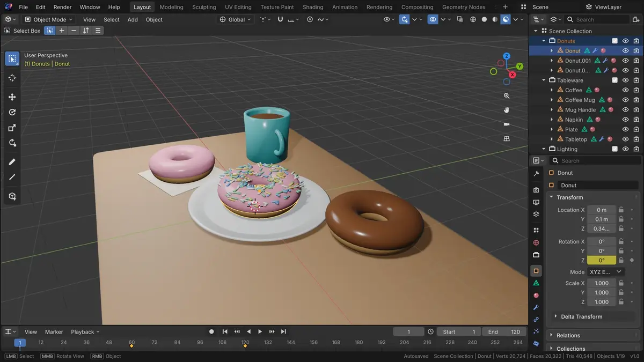Toggle camera view with camera icon
Viewport: 644px width, 362px height.
pyautogui.click(x=507, y=124)
